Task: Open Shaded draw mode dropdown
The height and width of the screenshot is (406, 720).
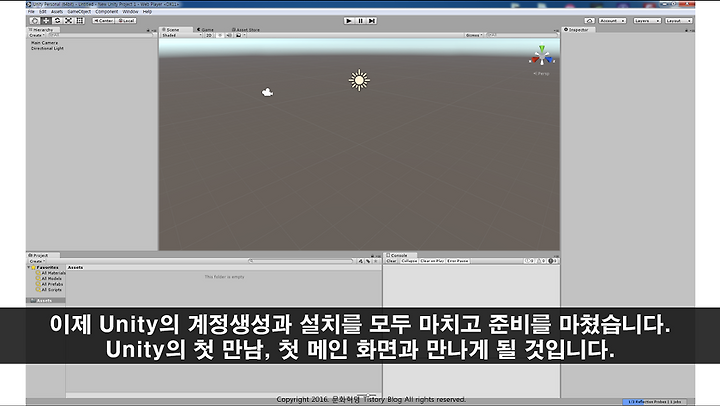Action: (x=181, y=35)
